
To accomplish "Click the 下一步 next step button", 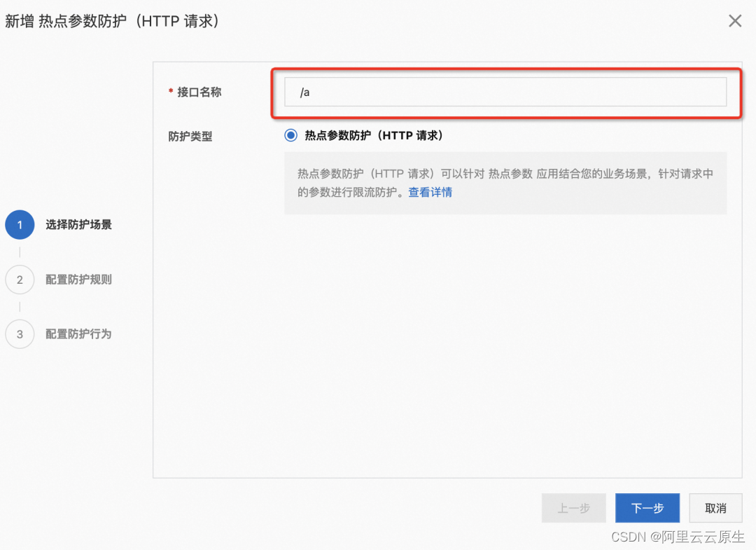I will pos(647,508).
